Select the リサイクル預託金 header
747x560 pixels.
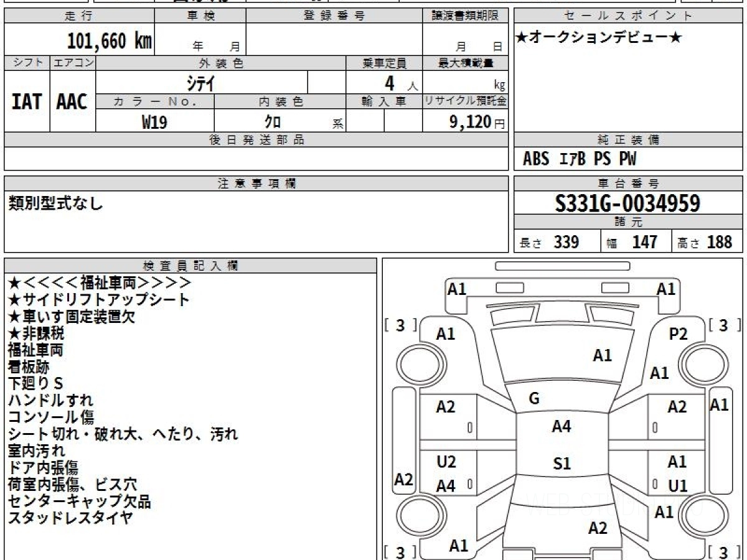click(x=466, y=101)
